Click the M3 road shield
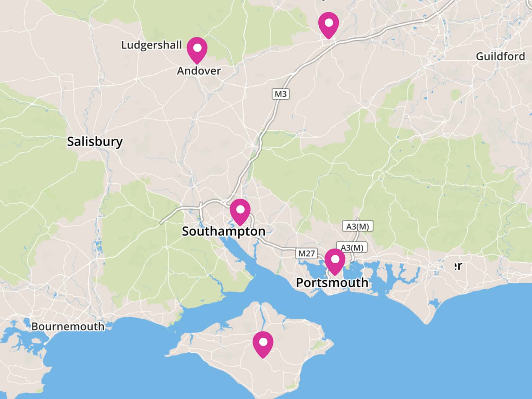The height and width of the screenshot is (399, 532). point(281,94)
